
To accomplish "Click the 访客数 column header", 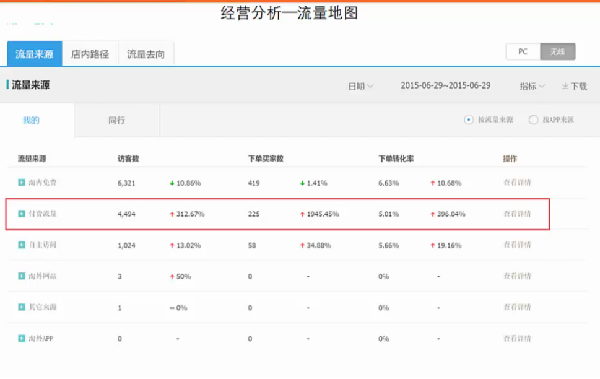I will (x=128, y=158).
